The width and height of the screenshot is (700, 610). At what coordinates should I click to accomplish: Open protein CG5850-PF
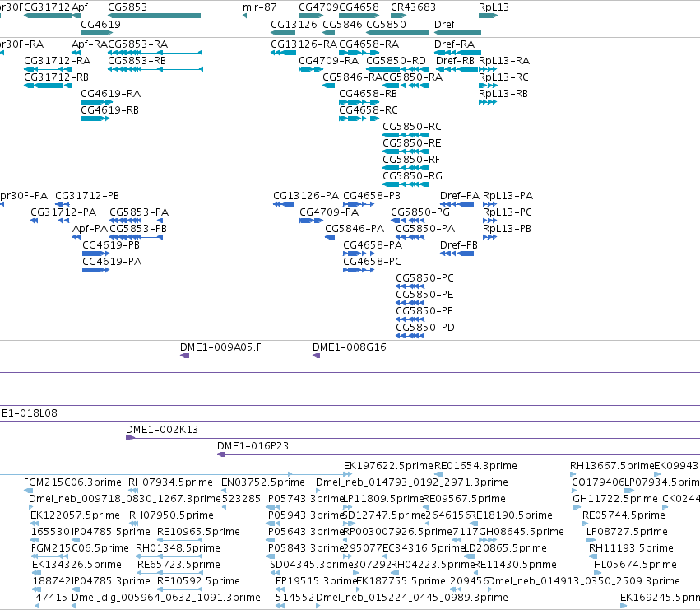tap(424, 311)
